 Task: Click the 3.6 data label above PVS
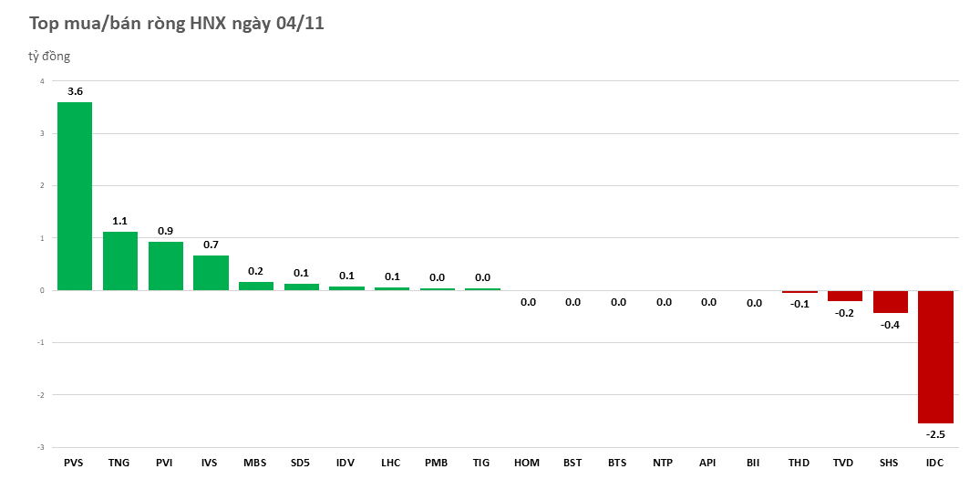[75, 91]
